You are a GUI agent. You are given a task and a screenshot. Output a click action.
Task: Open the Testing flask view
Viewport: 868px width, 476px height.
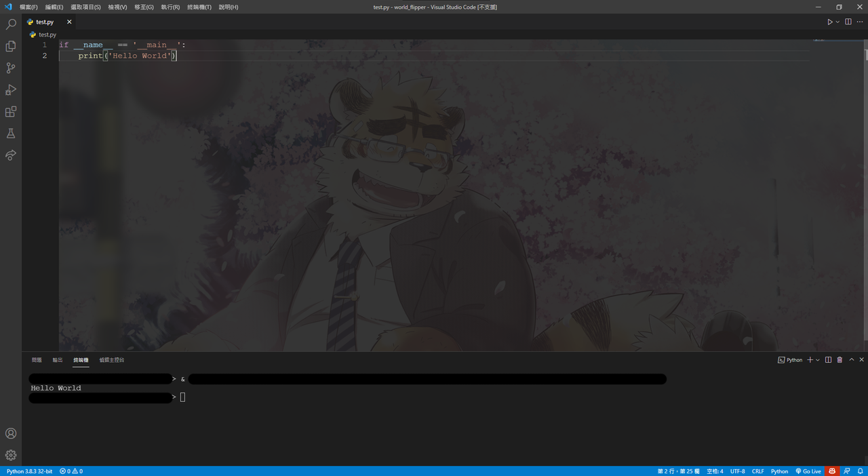click(x=11, y=134)
